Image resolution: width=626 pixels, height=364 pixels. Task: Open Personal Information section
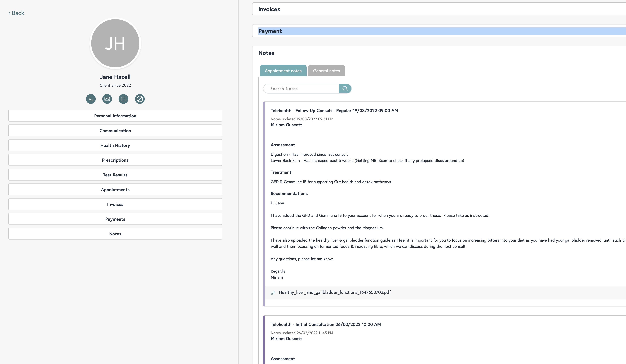(x=115, y=116)
